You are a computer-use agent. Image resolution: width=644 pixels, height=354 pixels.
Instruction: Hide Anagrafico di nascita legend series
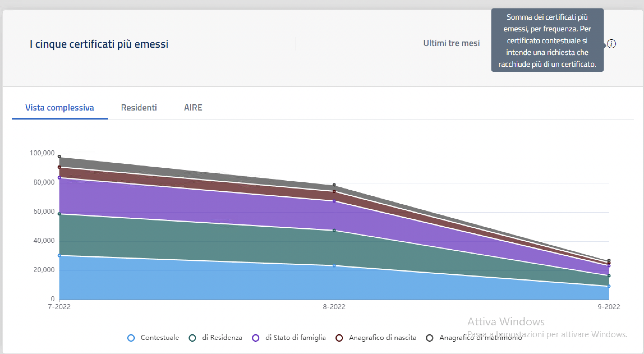pos(382,338)
